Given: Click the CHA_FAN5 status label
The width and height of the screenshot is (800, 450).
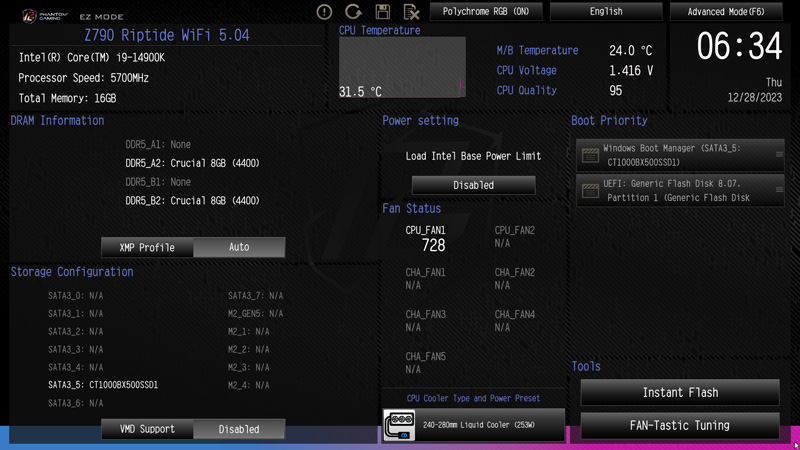Looking at the screenshot, I should click(x=425, y=356).
